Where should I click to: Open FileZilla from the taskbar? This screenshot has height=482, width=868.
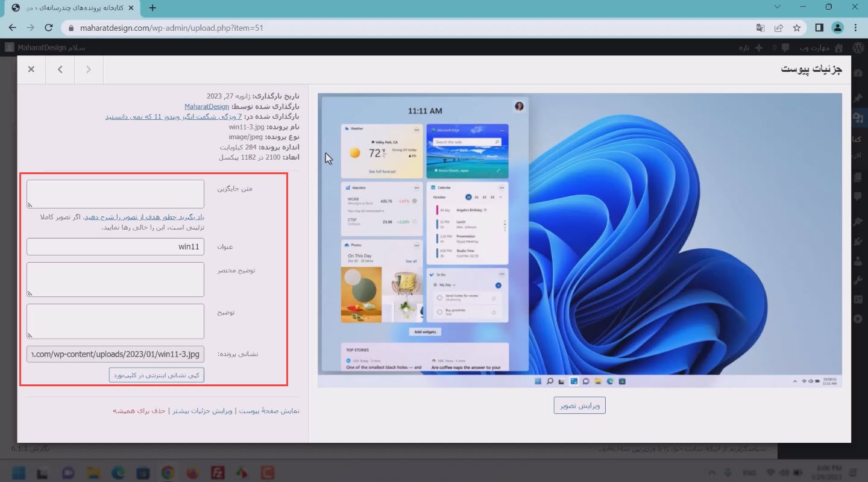click(x=218, y=472)
